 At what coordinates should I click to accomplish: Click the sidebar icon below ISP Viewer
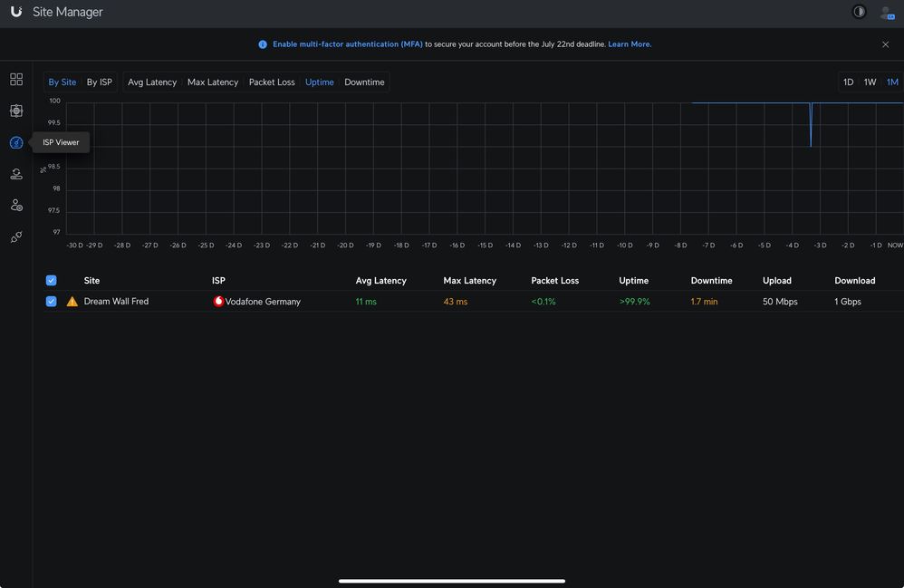[x=16, y=174]
